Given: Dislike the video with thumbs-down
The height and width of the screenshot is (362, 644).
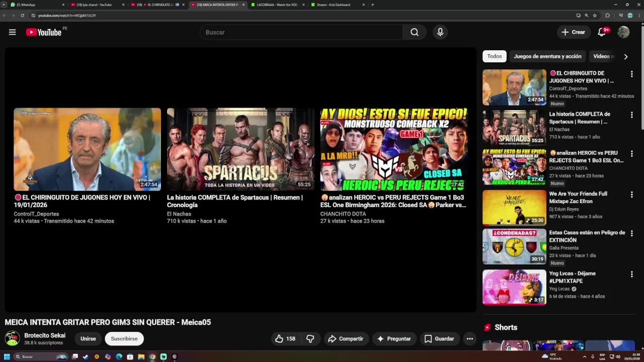Looking at the screenshot, I should [310, 339].
